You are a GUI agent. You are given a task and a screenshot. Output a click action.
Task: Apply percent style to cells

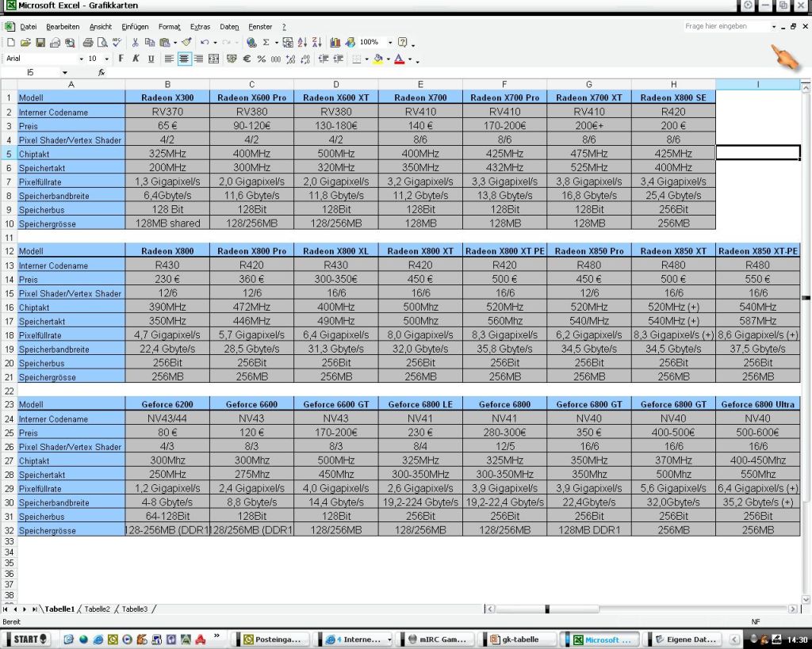tap(262, 59)
